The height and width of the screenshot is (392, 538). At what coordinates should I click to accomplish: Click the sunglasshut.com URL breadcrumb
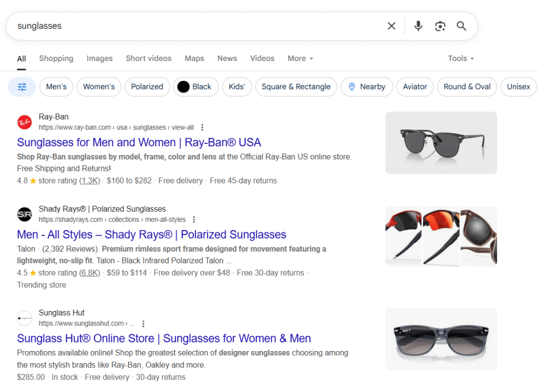click(x=87, y=323)
